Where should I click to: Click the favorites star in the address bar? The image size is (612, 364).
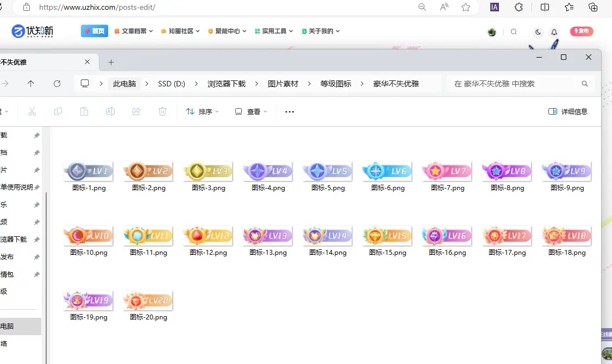pos(466,8)
